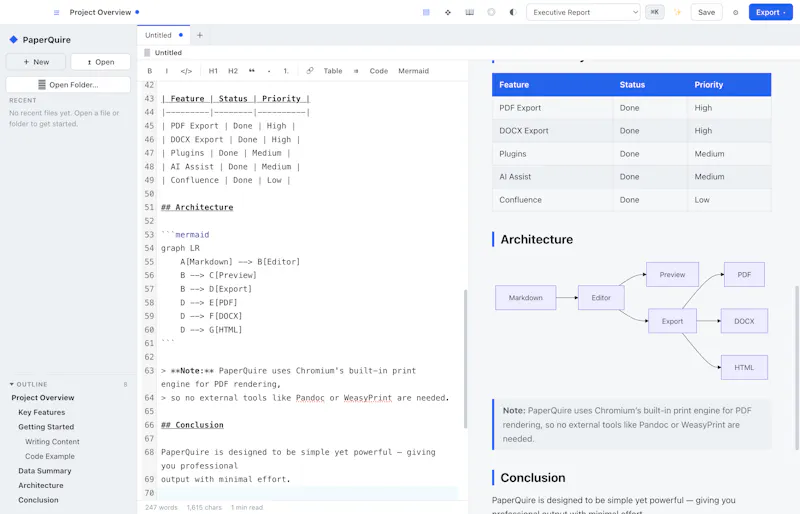Click the Markdown node in diagram

(x=526, y=298)
